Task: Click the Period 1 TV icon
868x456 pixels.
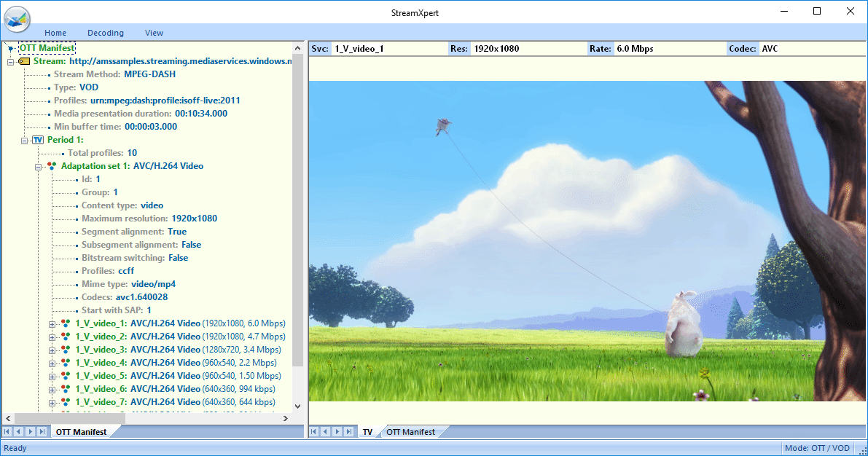Action: click(38, 140)
